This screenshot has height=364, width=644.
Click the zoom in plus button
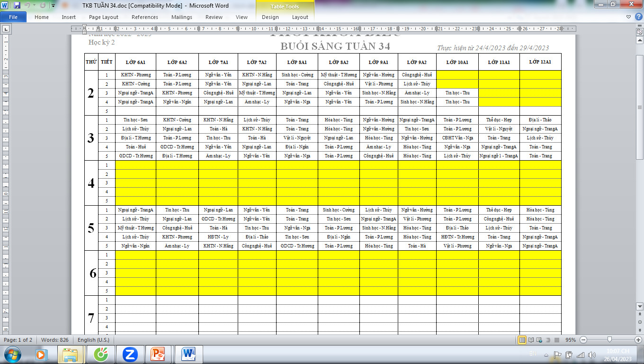pos(638,340)
